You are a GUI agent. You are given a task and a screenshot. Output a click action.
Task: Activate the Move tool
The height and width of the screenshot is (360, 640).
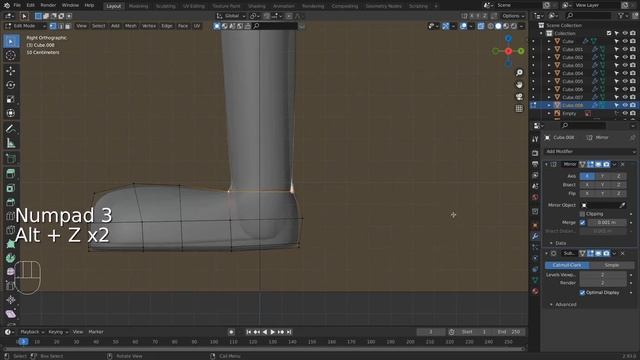(x=11, y=71)
